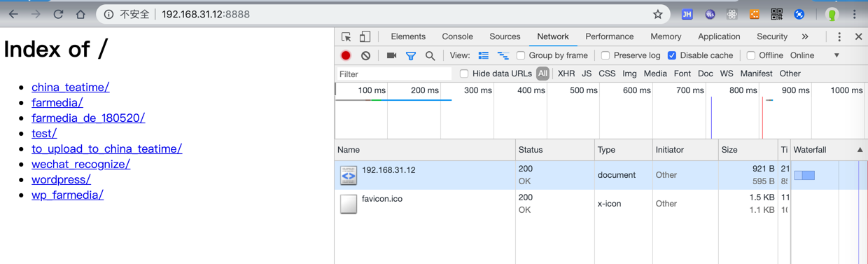Bookmark this page with star icon

(657, 14)
